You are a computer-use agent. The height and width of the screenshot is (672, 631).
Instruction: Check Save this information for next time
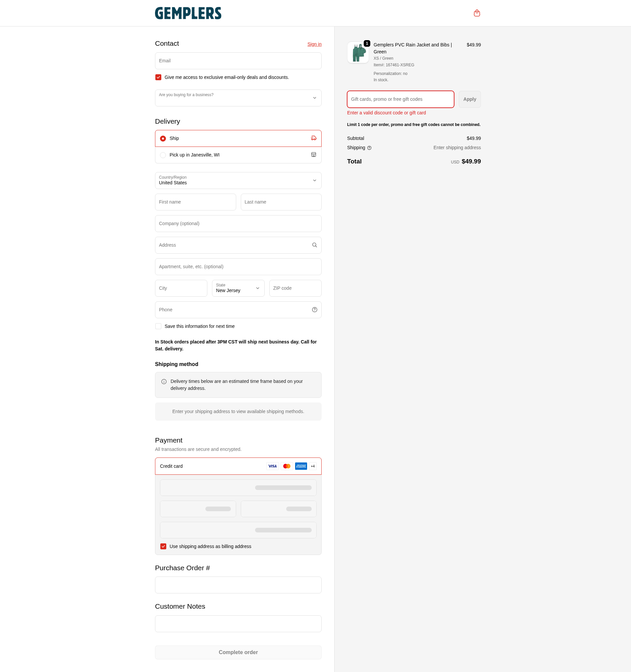[158, 326]
